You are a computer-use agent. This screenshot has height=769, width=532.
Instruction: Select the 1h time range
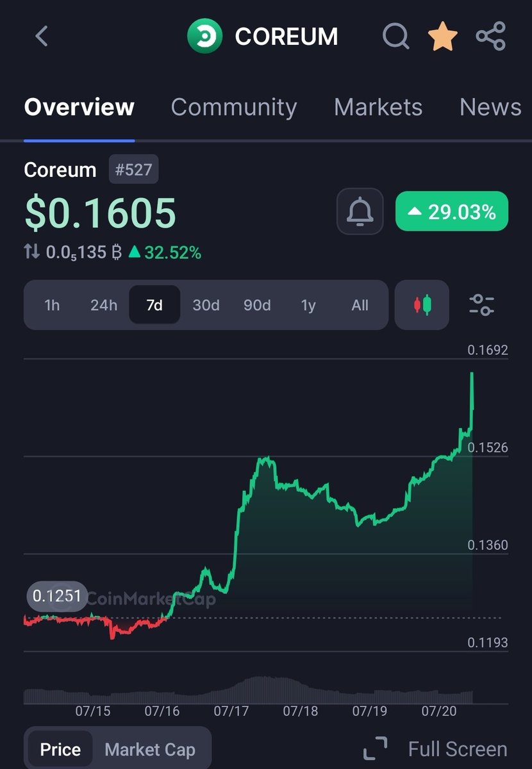click(x=52, y=305)
